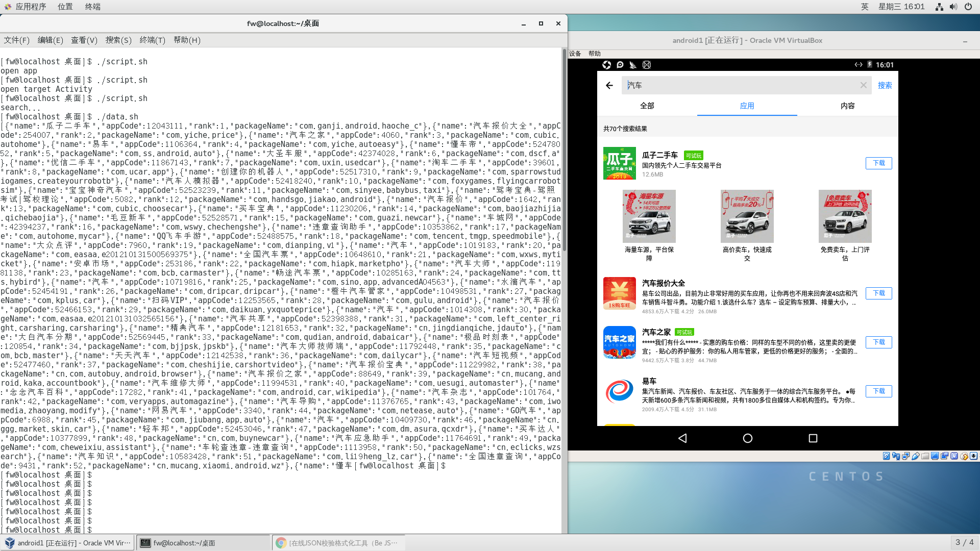Open the system network tray icon

coord(939,7)
